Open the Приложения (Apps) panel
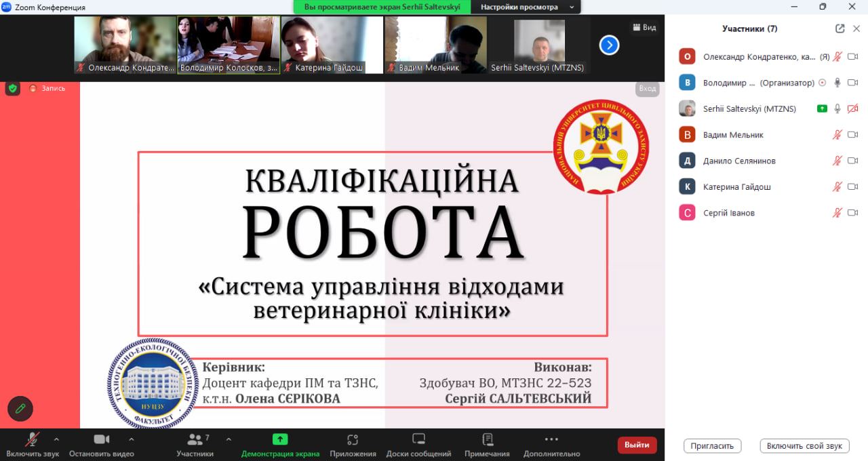Image resolution: width=868 pixels, height=461 pixels. [353, 439]
